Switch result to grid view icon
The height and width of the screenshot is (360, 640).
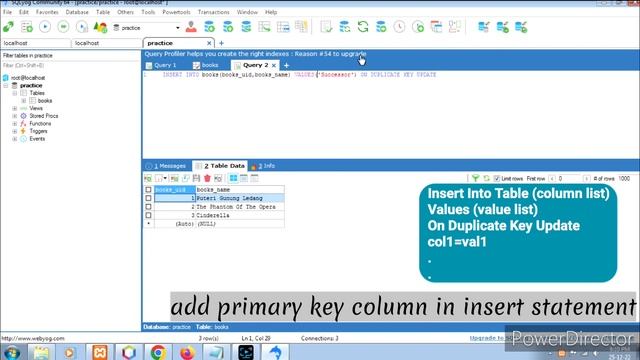pyautogui.click(x=233, y=178)
